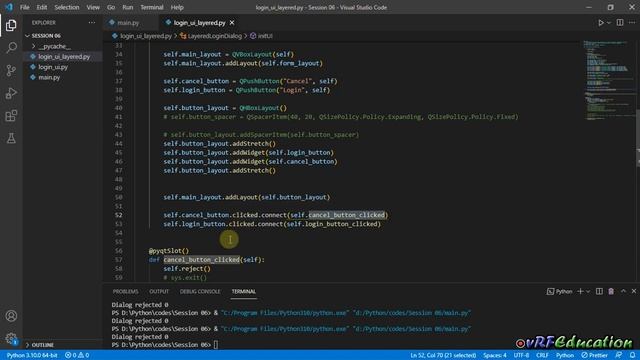Click the Ln 52, Col 70 position indicator
This screenshot has height=360, width=640.
443,355
